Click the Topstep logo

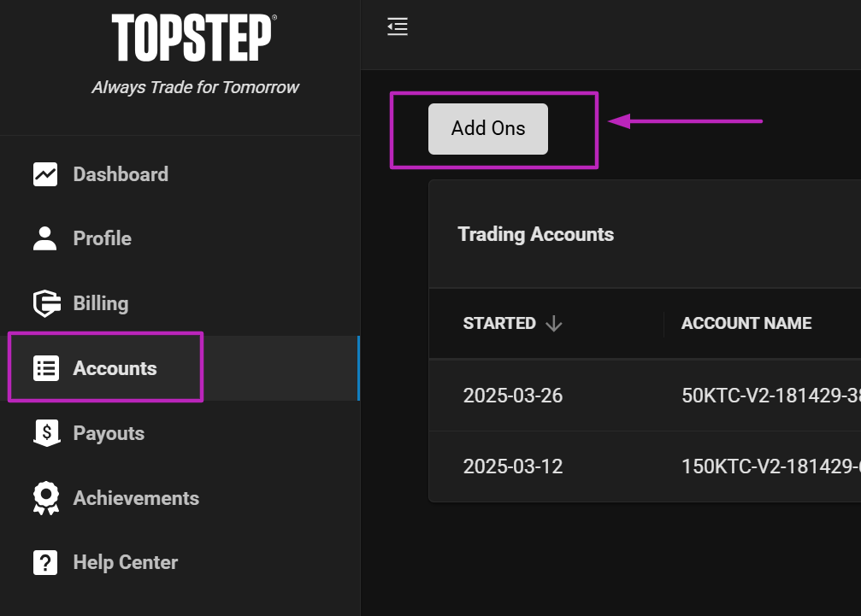[x=194, y=38]
